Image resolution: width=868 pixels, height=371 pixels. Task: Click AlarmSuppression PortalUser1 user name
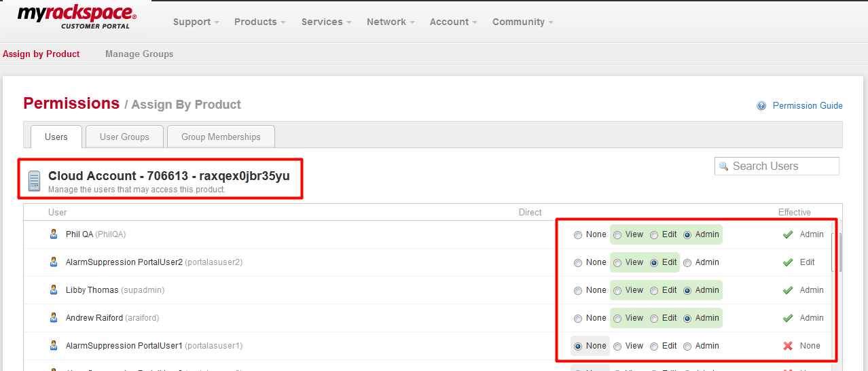124,346
